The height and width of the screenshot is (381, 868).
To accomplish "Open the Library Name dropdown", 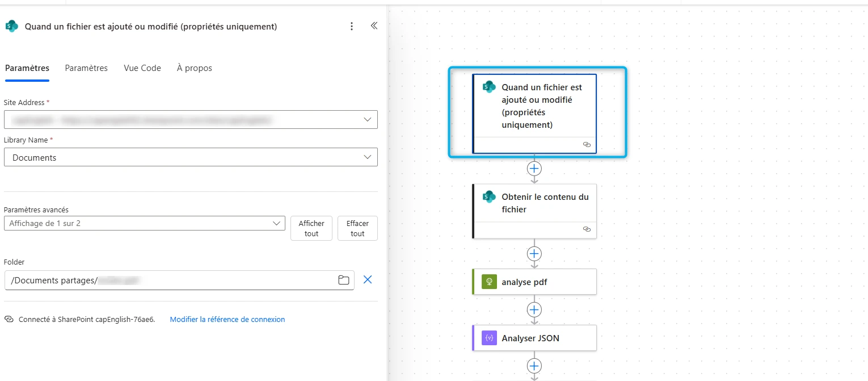I will pyautogui.click(x=191, y=157).
